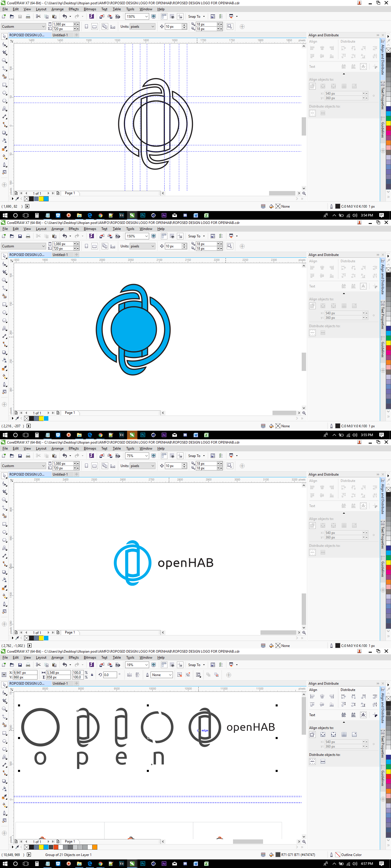The width and height of the screenshot is (391, 868).
Task: Select align to Grid in the 19% window docker
Action: [344, 734]
